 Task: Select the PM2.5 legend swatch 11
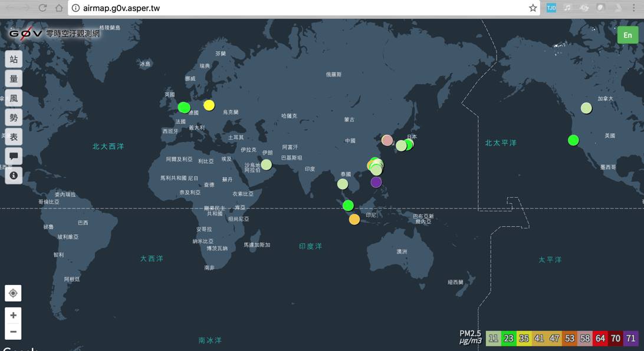[493, 338]
